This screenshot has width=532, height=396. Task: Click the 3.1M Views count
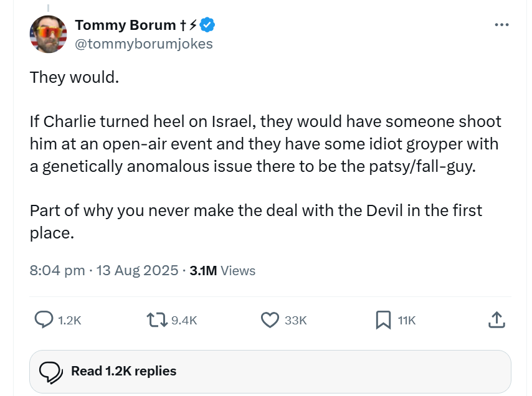[222, 271]
